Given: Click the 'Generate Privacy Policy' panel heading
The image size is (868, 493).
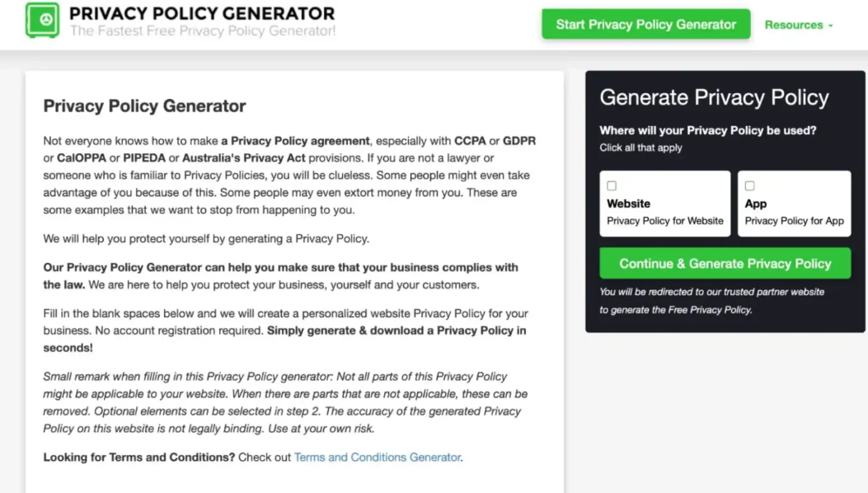Looking at the screenshot, I should pyautogui.click(x=714, y=97).
